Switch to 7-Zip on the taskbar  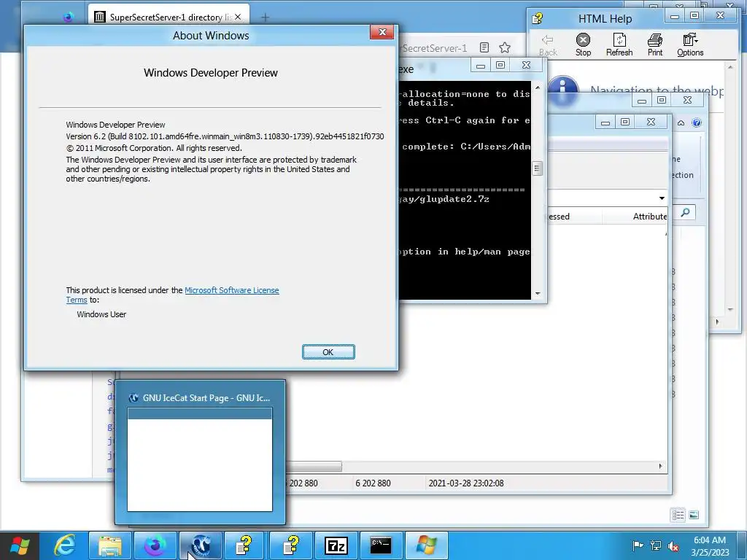tap(336, 545)
